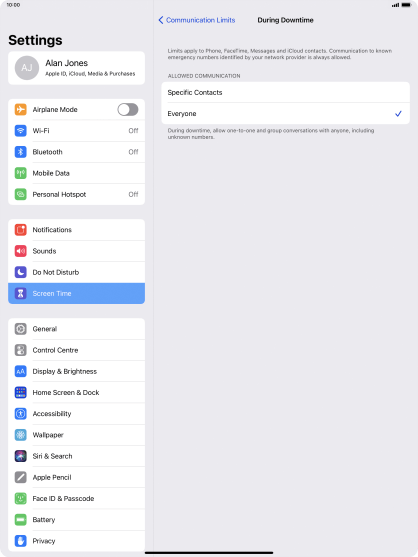Select the Everyone communication option
Viewport: 418px width, 557px height.
coord(286,114)
